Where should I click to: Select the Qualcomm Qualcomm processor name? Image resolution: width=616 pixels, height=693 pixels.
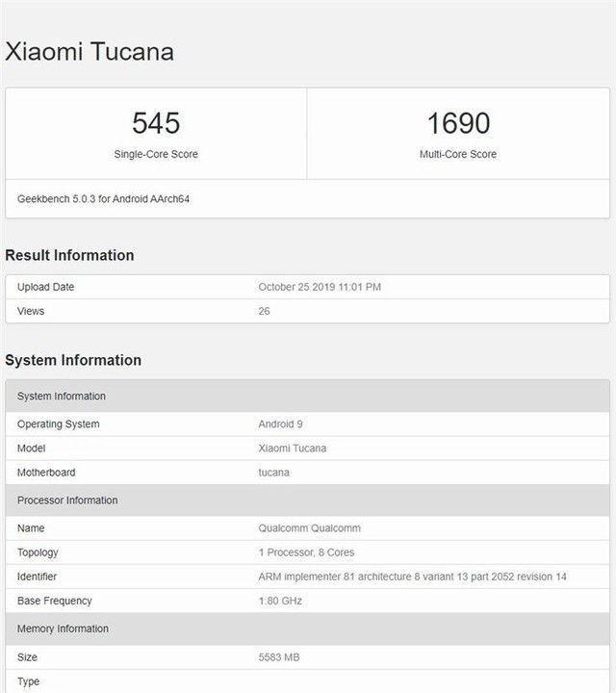tap(310, 528)
